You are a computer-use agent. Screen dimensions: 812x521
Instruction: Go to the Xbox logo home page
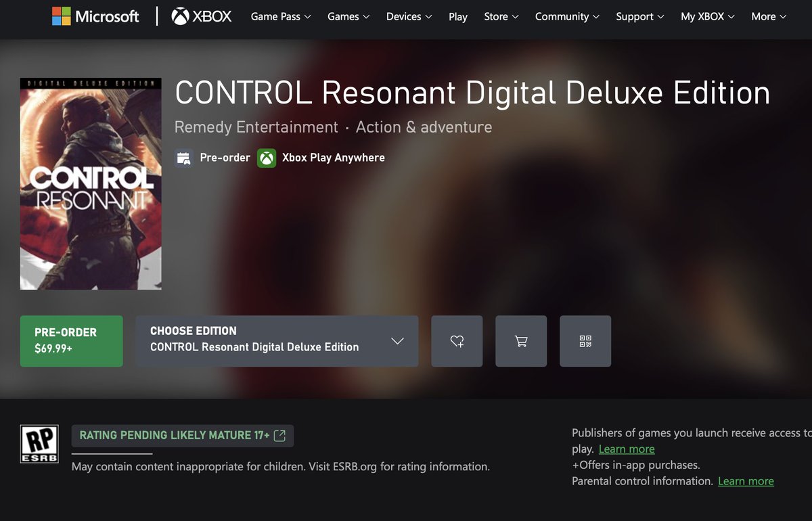coord(202,16)
